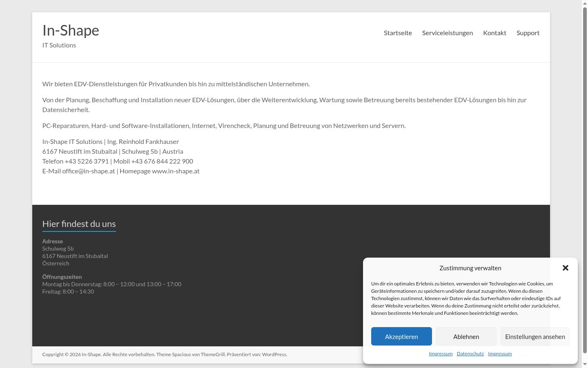Click the "Telefon +43 5226 3791" line

[x=118, y=161]
